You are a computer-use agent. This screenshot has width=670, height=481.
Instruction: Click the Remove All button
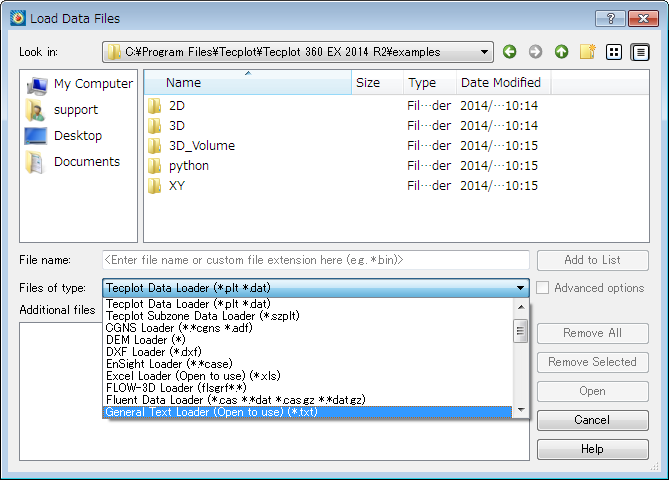click(593, 333)
